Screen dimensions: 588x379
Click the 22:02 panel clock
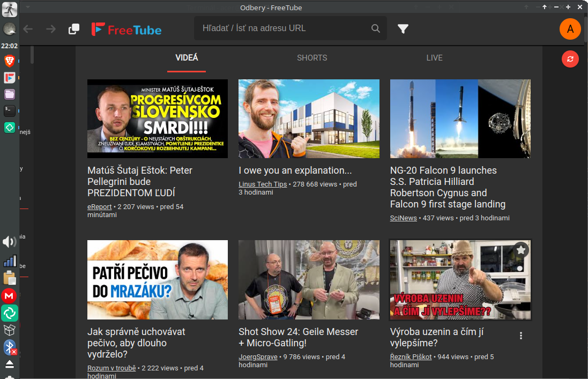9,46
